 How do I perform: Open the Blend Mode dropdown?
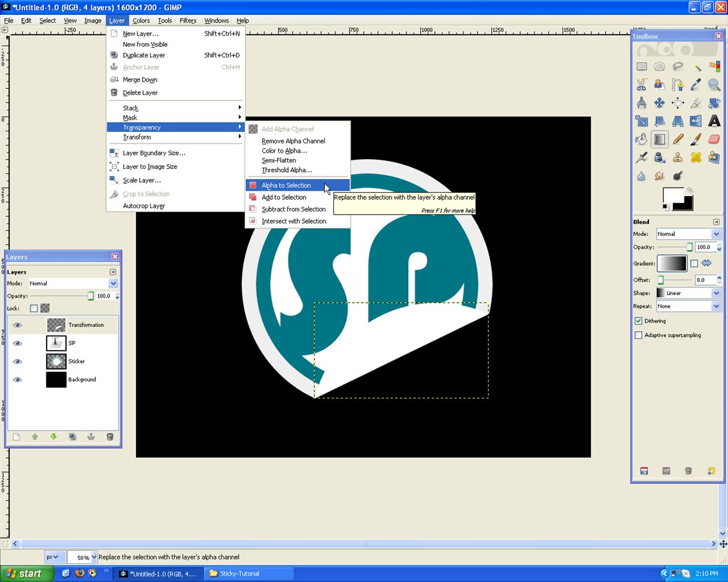[688, 234]
